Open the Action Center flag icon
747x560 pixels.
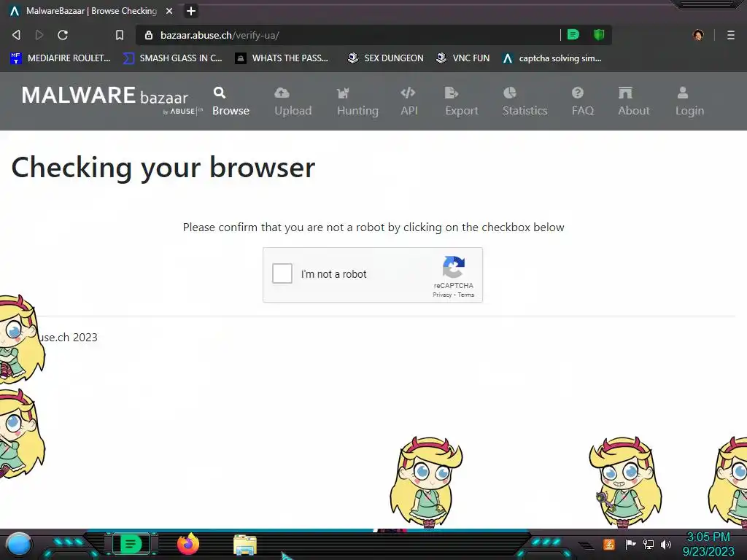(x=630, y=544)
